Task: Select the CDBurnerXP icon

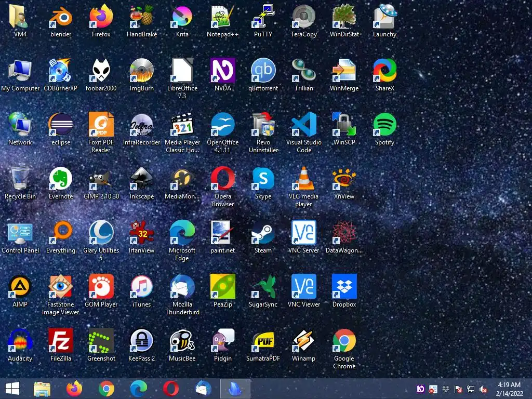Action: click(x=61, y=71)
